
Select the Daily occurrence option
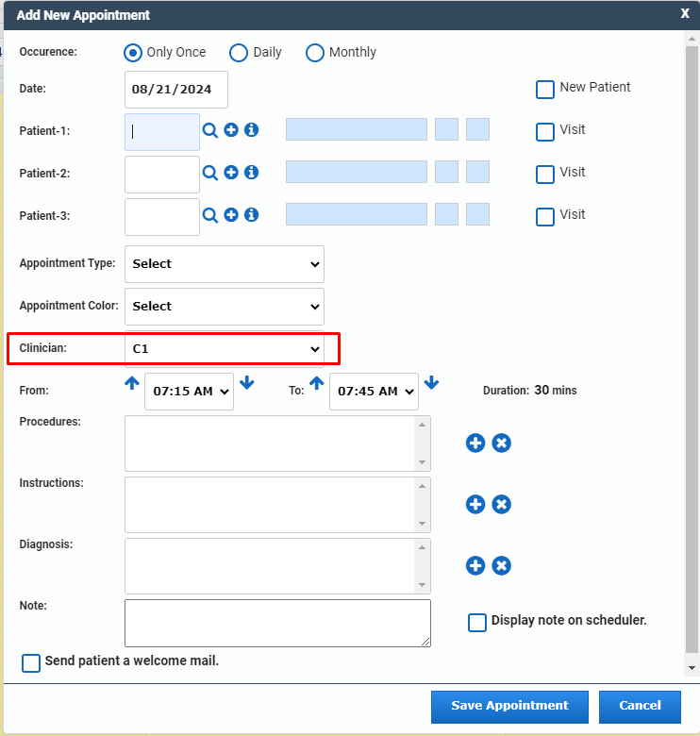tap(239, 53)
